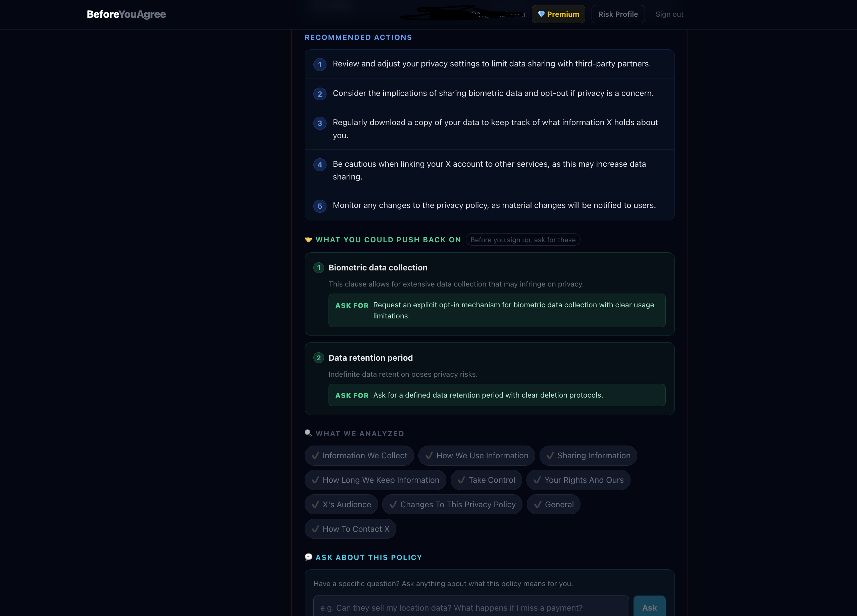The height and width of the screenshot is (616, 857).
Task: Select the How To Contact X chip
Action: click(350, 529)
